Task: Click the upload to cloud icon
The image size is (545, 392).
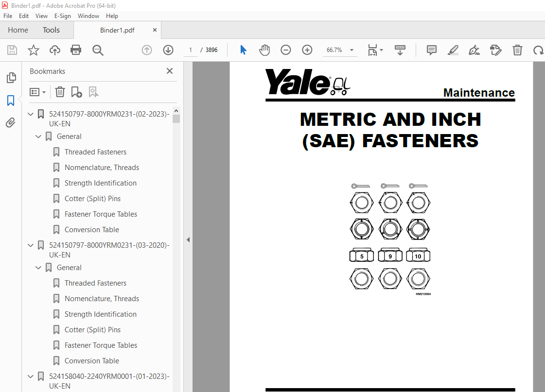Action: pyautogui.click(x=55, y=50)
